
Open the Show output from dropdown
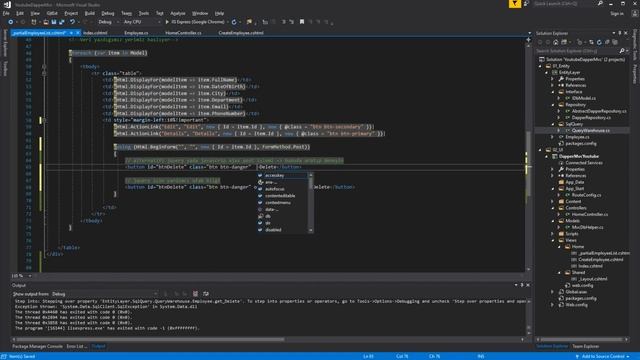(104, 294)
